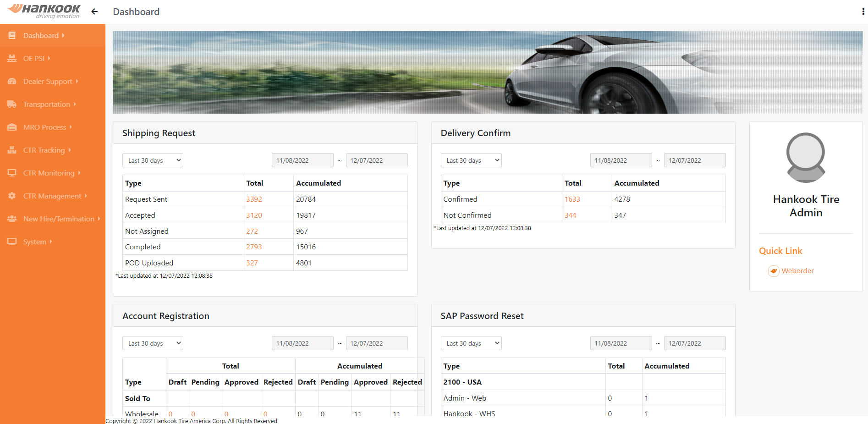
Task: Click the Request Sent total 3392
Action: [254, 199]
